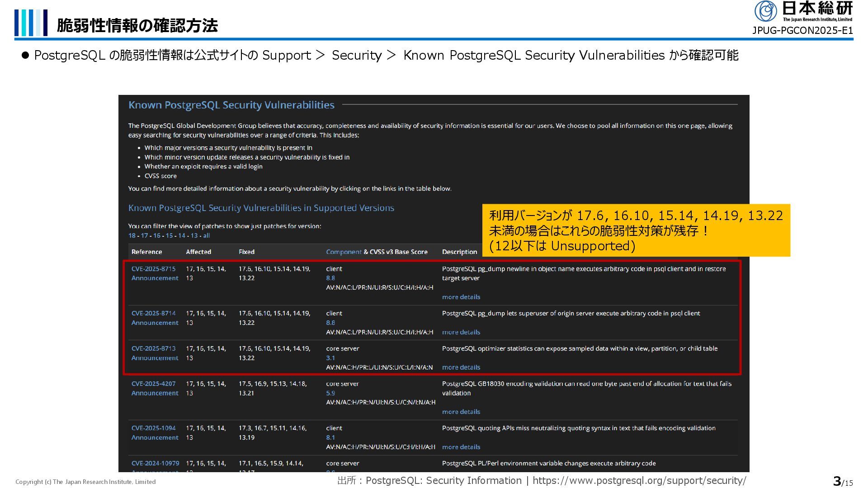Open the CVE-2025-8714 reference link
868x488 pixels.
pyautogui.click(x=153, y=313)
